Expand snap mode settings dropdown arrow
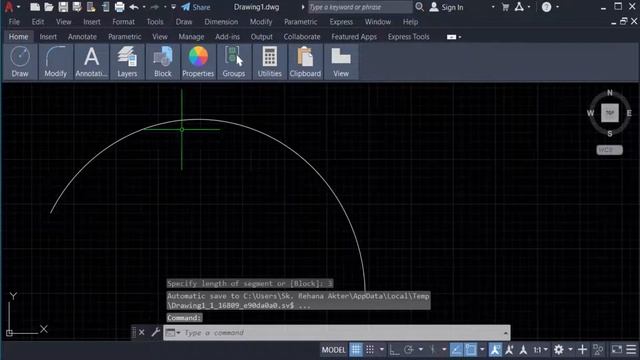The height and width of the screenshot is (360, 640). click(382, 350)
